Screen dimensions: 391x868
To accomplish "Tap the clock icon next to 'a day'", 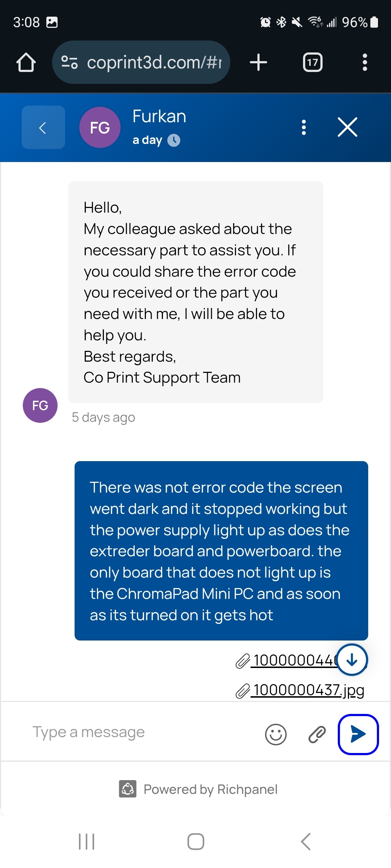I will pos(174,140).
